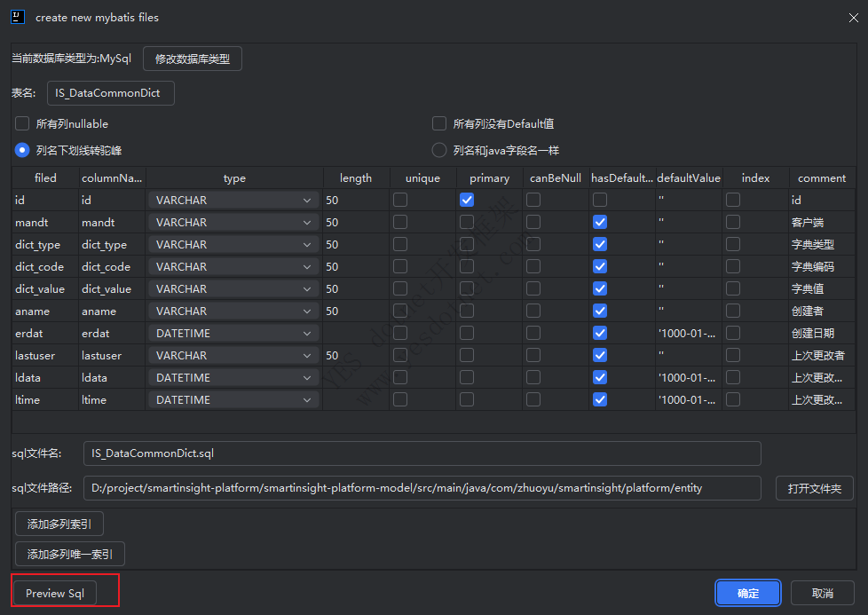The image size is (868, 615).
Task: Check the index checkbox for dict_code
Action: click(x=733, y=266)
